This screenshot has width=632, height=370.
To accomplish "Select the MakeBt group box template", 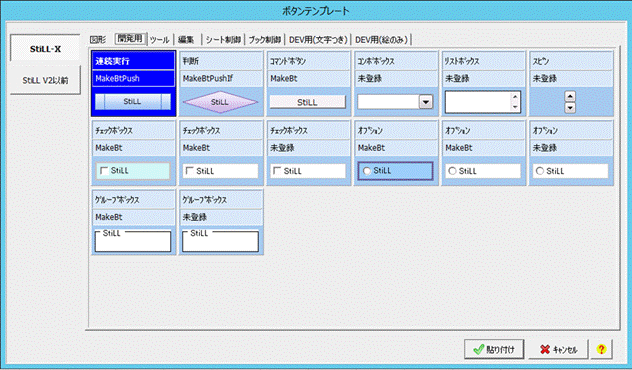I will pyautogui.click(x=133, y=241).
